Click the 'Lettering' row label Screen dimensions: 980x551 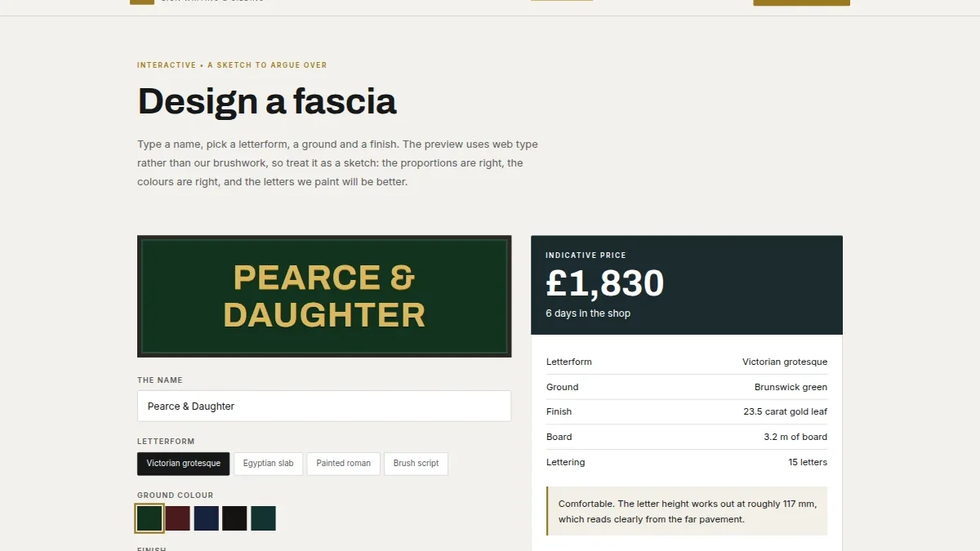(x=566, y=462)
